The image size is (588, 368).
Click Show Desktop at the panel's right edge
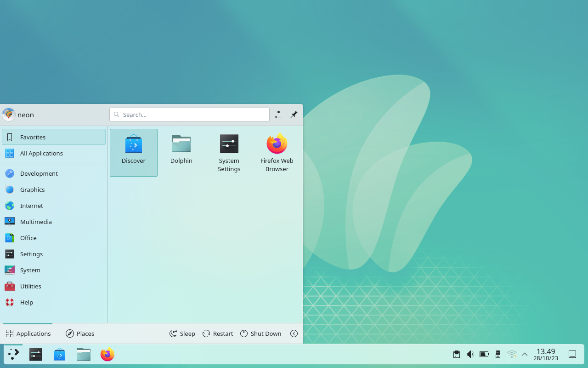572,354
